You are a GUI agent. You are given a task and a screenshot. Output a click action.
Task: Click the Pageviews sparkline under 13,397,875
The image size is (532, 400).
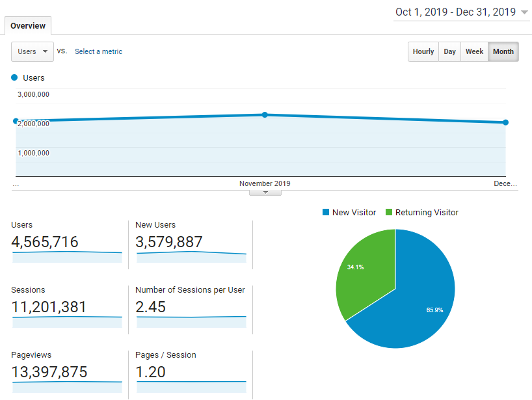(67, 387)
